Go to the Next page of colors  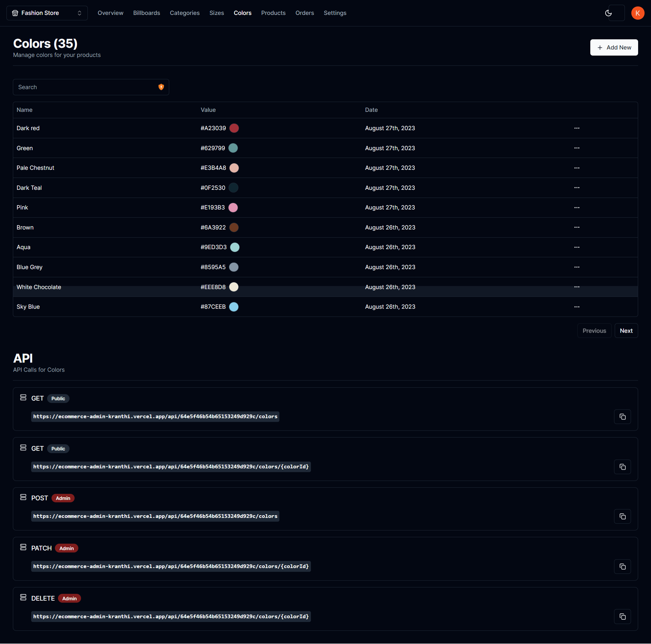point(626,330)
